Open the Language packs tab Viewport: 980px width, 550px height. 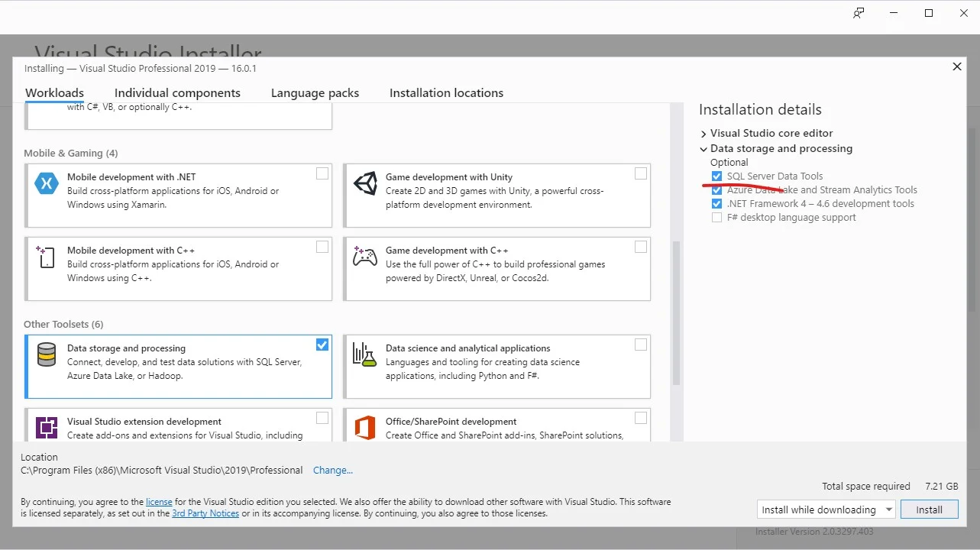(315, 93)
